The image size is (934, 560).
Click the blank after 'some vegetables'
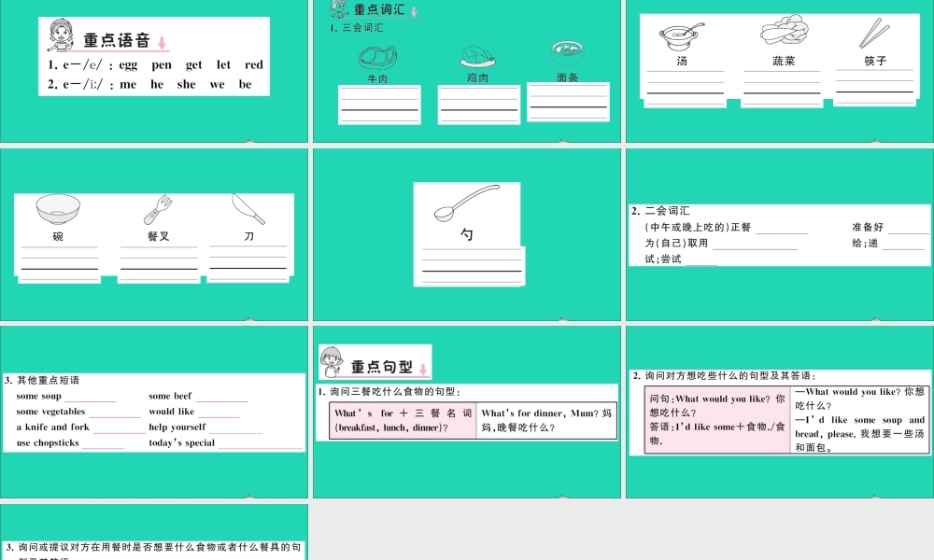115,413
